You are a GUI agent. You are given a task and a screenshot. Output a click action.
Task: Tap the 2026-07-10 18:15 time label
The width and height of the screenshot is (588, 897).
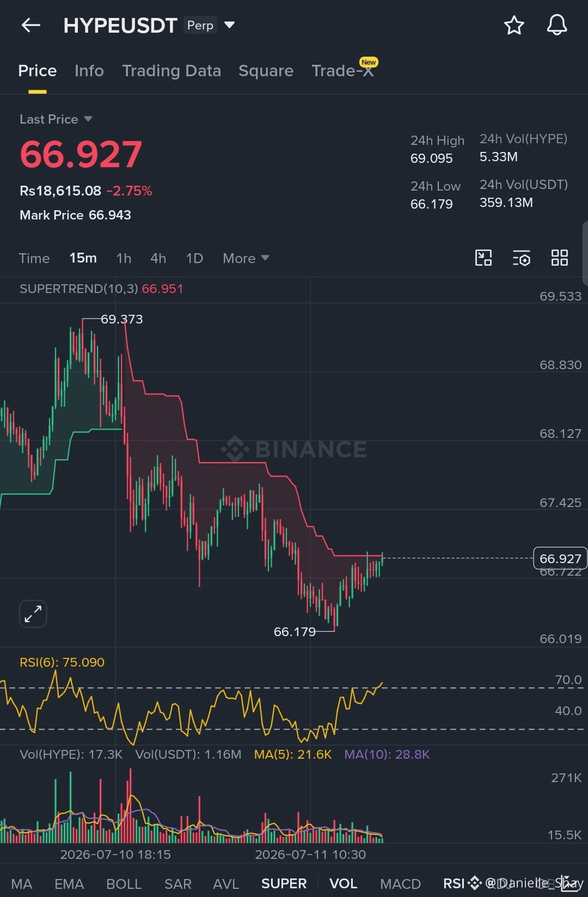point(115,855)
